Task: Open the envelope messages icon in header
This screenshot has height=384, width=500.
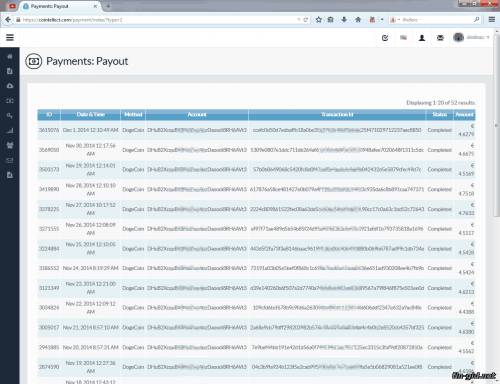Action: pos(440,38)
